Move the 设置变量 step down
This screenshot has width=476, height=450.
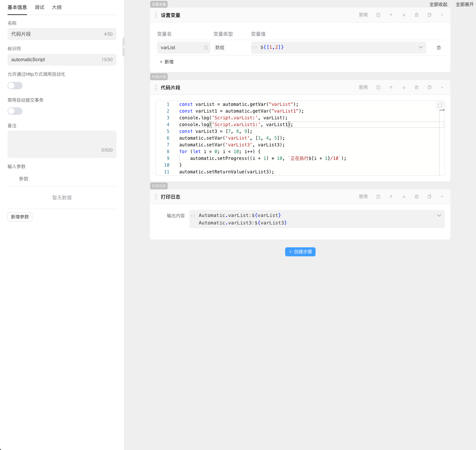(x=404, y=15)
